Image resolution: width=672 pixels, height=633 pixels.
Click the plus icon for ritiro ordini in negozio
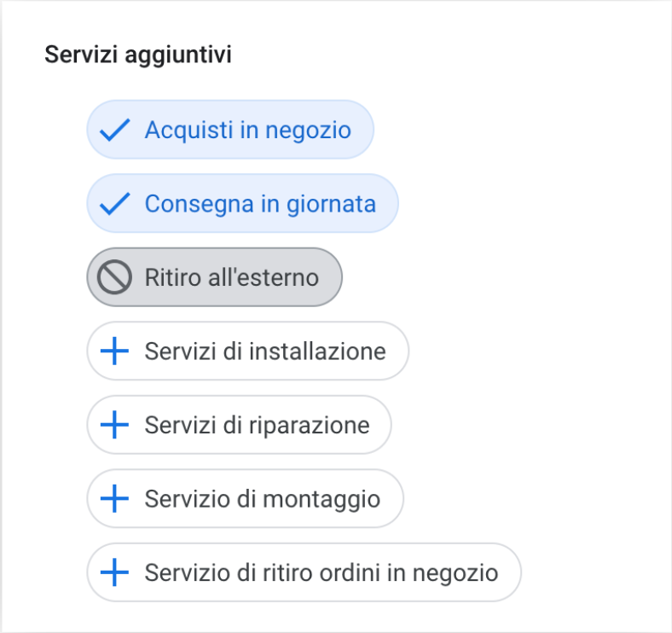114,572
